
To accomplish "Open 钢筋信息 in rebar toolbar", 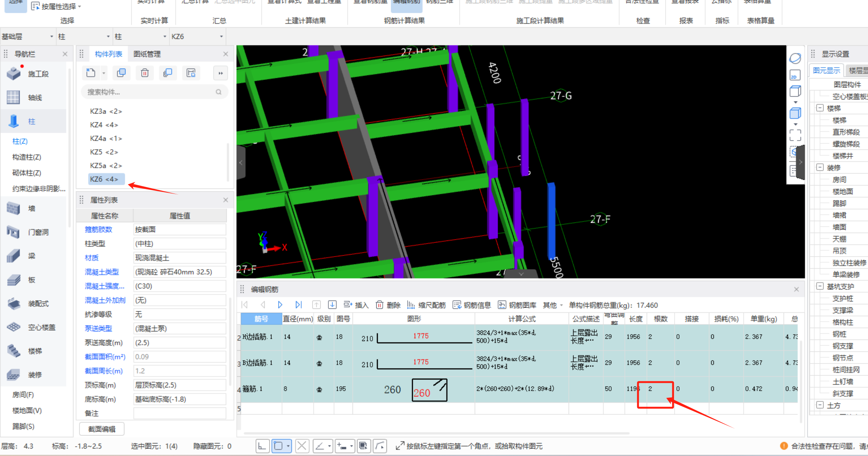I will [x=471, y=305].
